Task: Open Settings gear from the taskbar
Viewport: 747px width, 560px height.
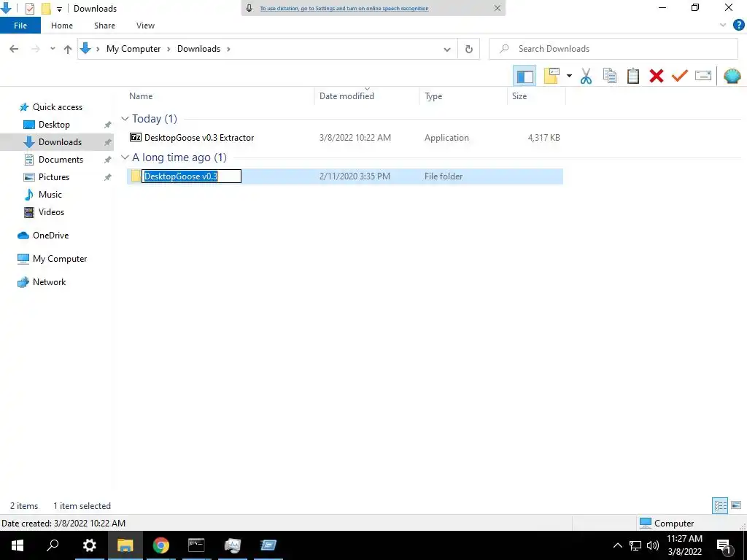Action: [89, 545]
